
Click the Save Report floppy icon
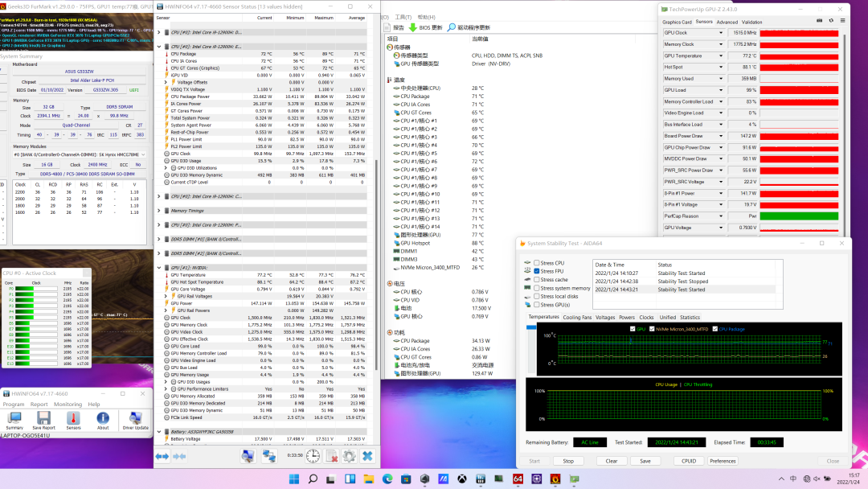[43, 419]
